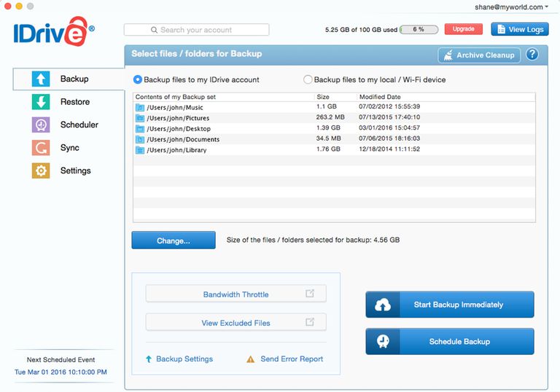Click the 1.76 GB size value
The height and width of the screenshot is (392, 560).
pyautogui.click(x=328, y=149)
